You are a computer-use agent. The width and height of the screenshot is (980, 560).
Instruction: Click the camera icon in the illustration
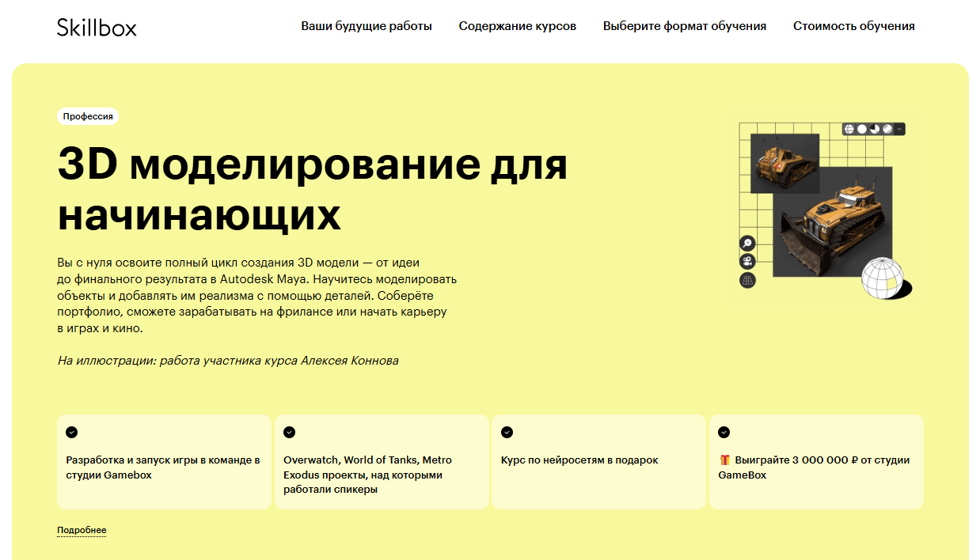[746, 262]
